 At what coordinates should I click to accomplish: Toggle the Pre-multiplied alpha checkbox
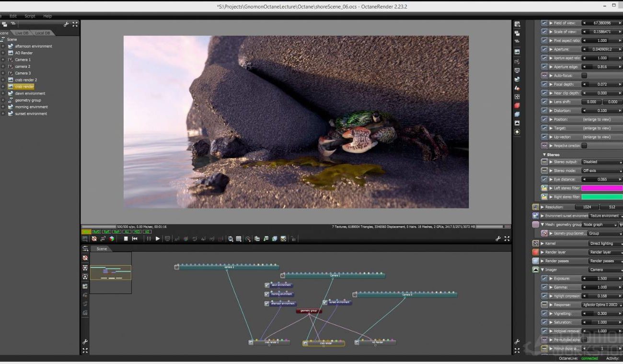click(584, 340)
